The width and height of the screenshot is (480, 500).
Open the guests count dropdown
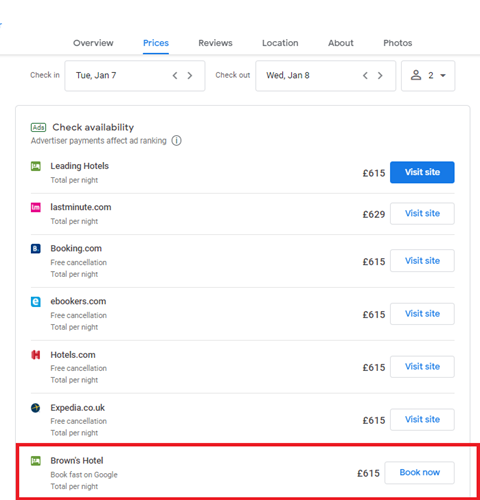(x=428, y=76)
